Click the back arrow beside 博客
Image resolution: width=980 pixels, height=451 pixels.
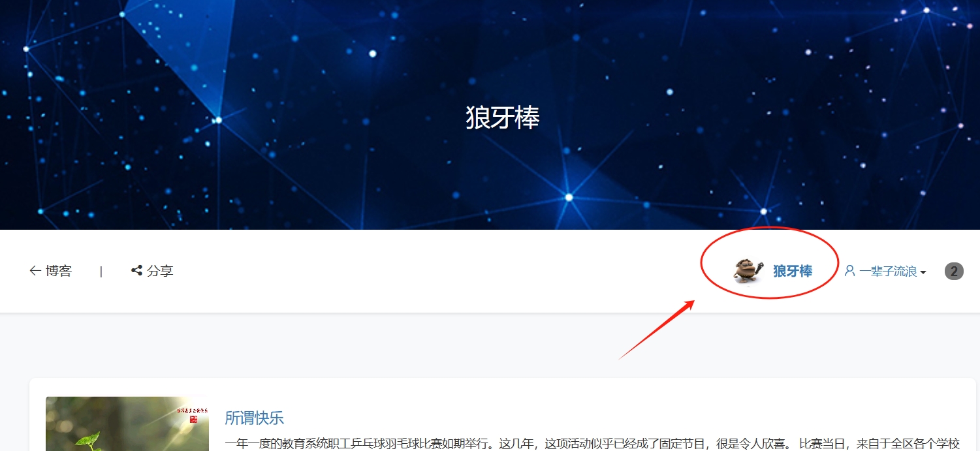[x=35, y=271]
